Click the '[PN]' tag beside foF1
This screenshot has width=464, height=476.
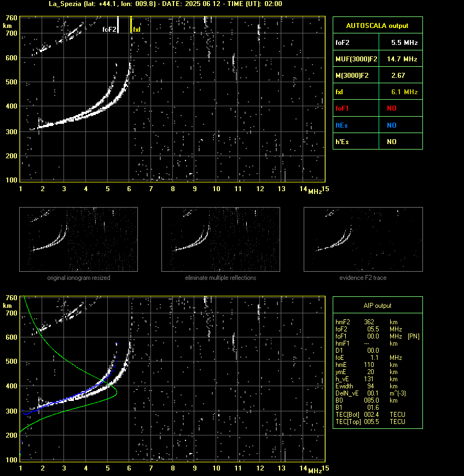(413, 336)
